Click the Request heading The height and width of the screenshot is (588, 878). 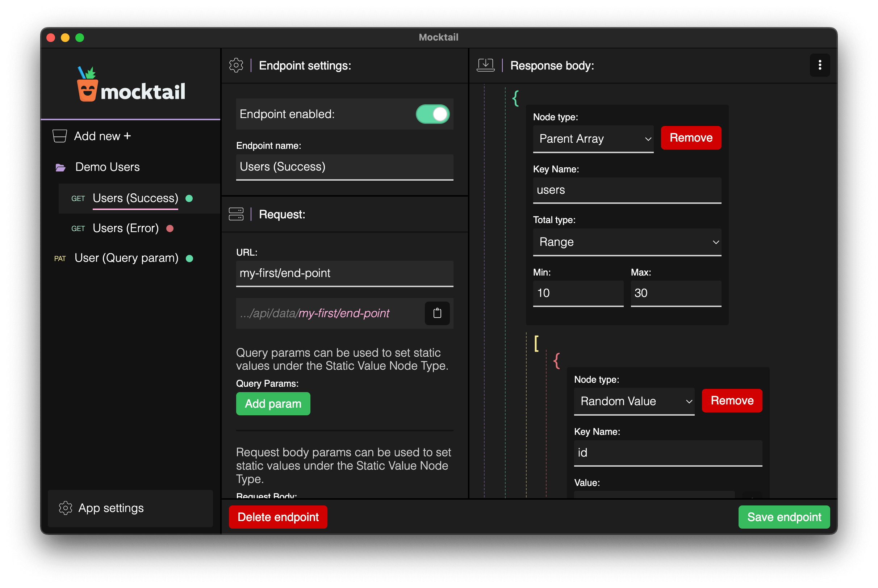pos(282,214)
